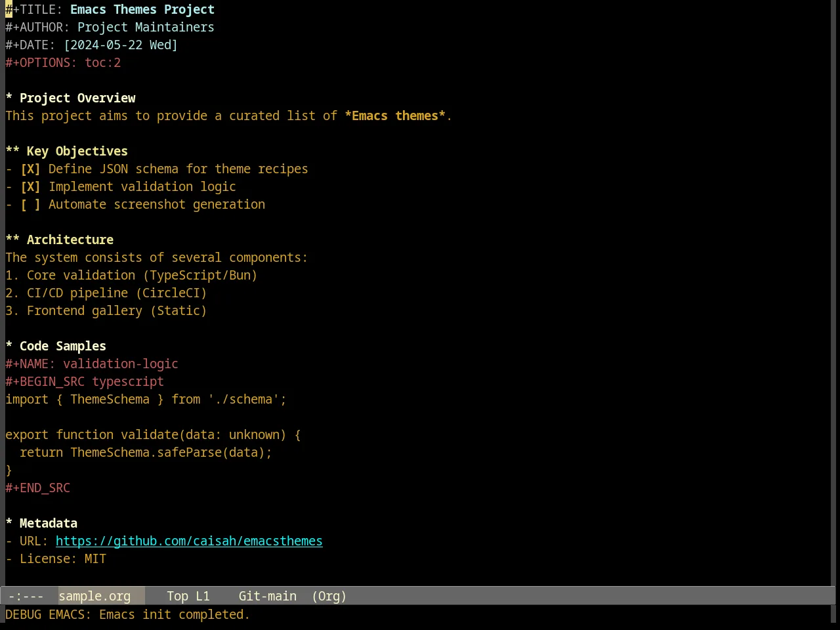840x630 pixels.
Task: Click 'The system consists of several components:' text
Action: click(x=157, y=258)
